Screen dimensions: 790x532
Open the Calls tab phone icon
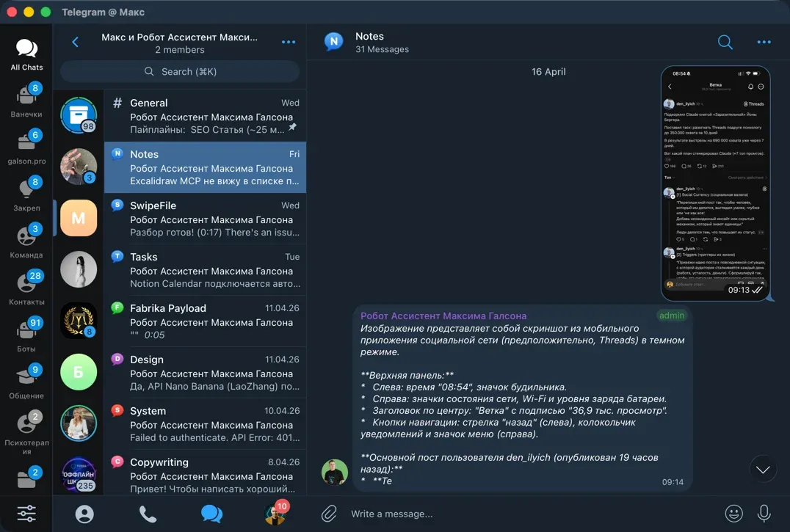tap(148, 514)
